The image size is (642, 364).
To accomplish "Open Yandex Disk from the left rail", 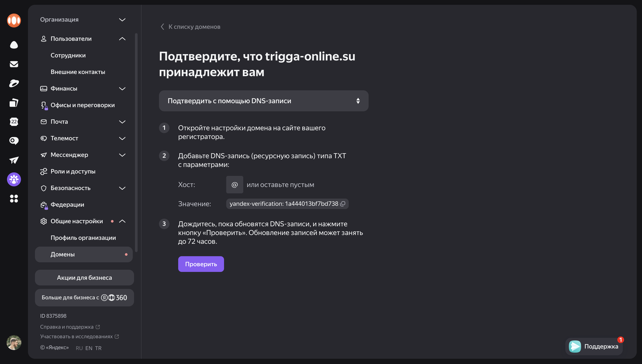I will tap(14, 45).
